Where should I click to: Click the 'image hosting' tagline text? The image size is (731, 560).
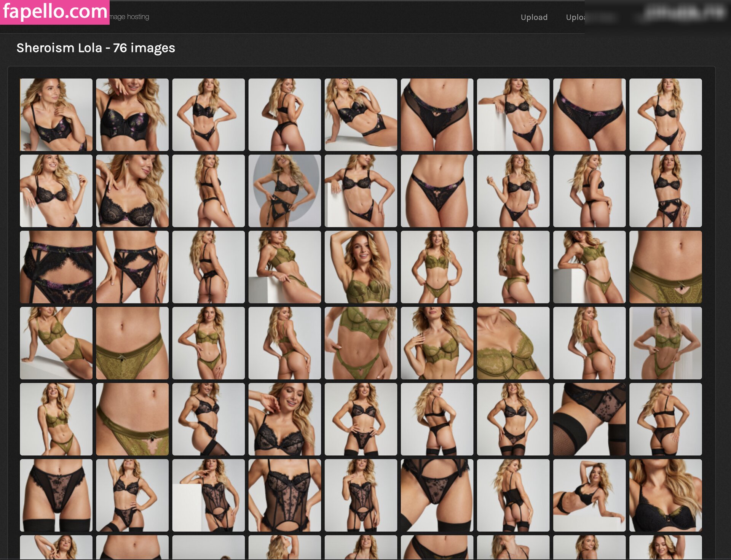[129, 17]
